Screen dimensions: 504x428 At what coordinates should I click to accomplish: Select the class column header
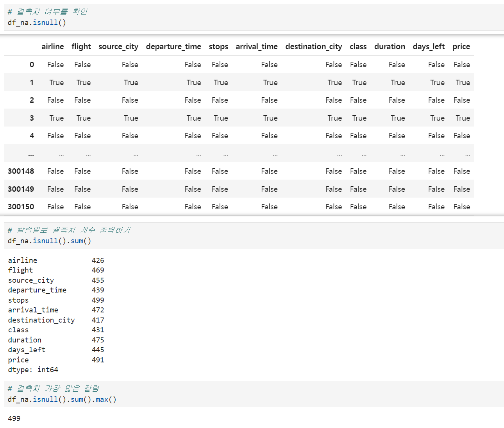click(x=358, y=46)
